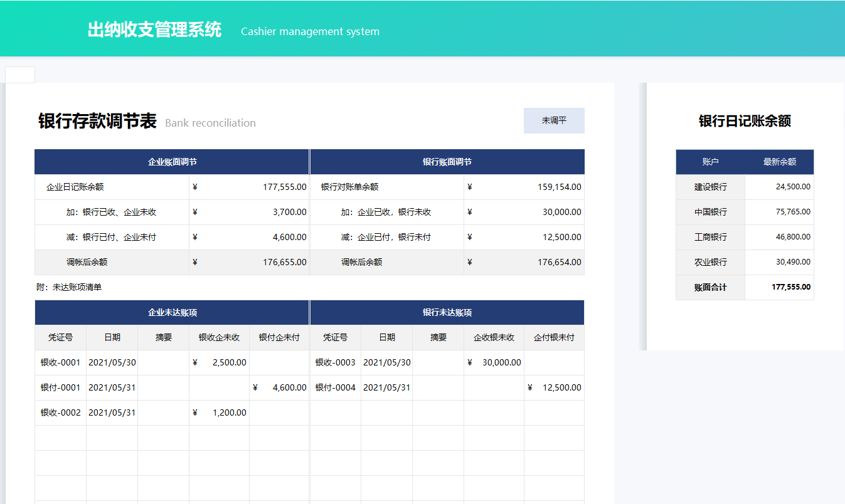
Task: Click an empty cell in 凭证号 column
Action: click(60, 438)
